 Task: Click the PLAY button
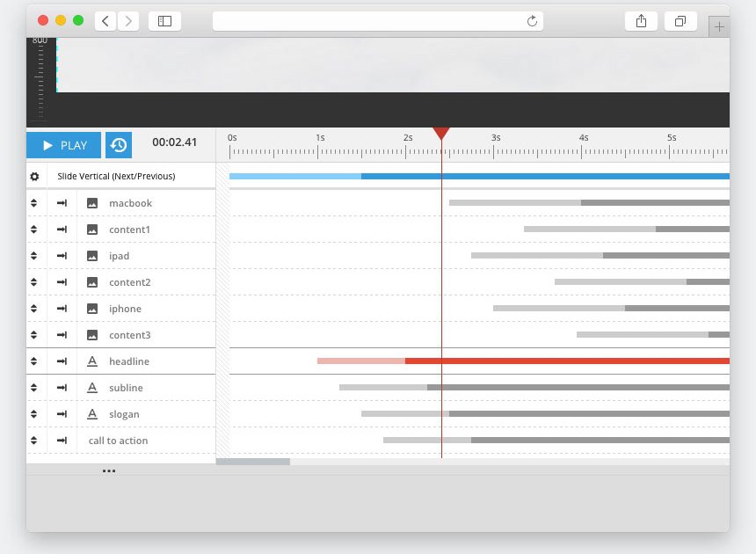63,145
